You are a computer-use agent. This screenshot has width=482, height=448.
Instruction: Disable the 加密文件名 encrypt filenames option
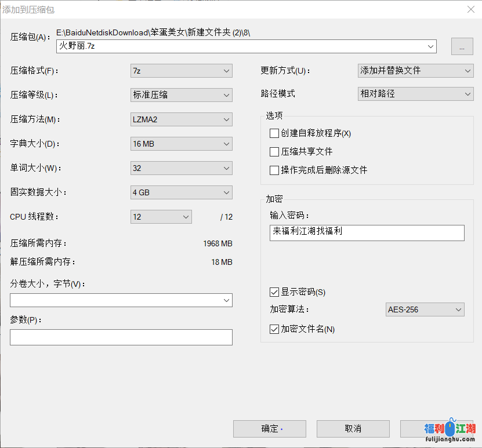274,329
